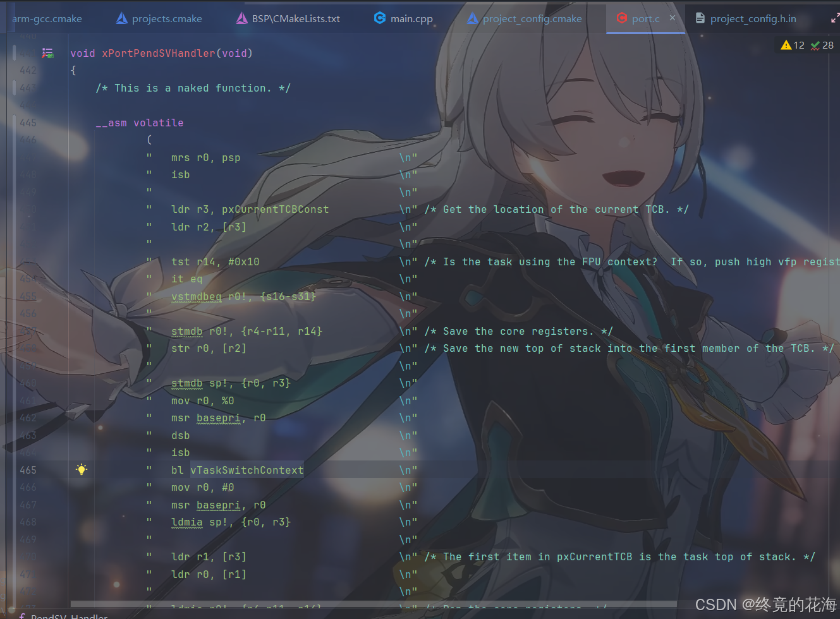Click the 'tst r14, #0x10' instruction
Image resolution: width=840 pixels, height=619 pixels.
pos(216,261)
